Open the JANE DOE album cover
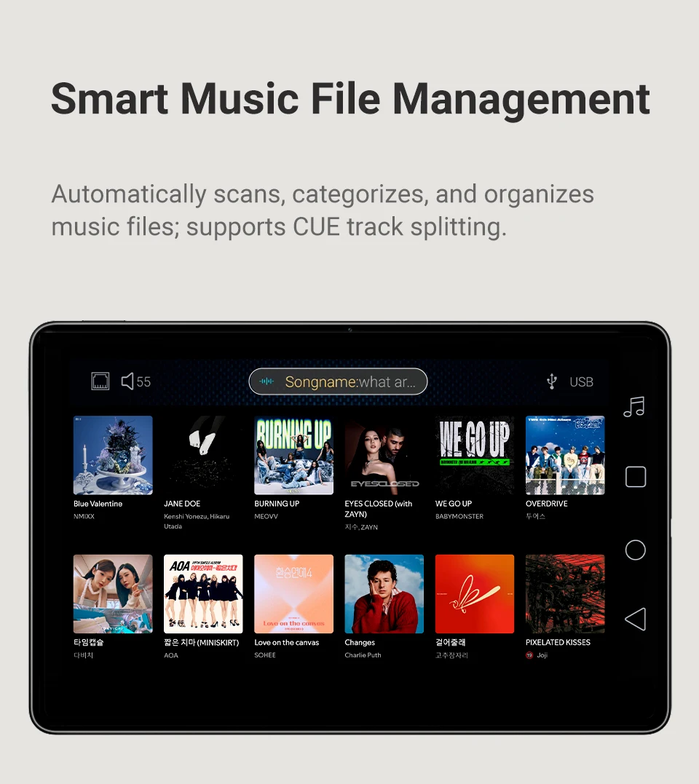 [203, 455]
